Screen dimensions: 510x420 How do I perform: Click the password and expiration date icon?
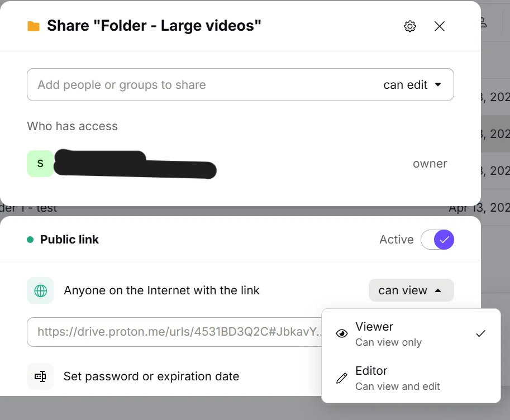[40, 376]
